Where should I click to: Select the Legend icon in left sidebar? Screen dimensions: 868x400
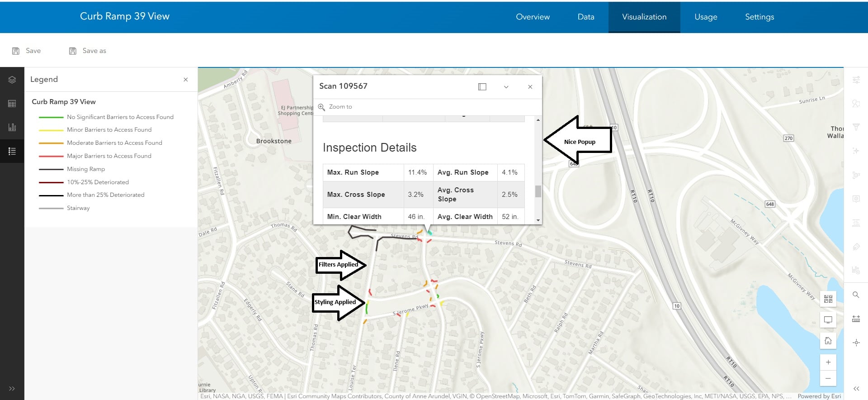pyautogui.click(x=12, y=151)
